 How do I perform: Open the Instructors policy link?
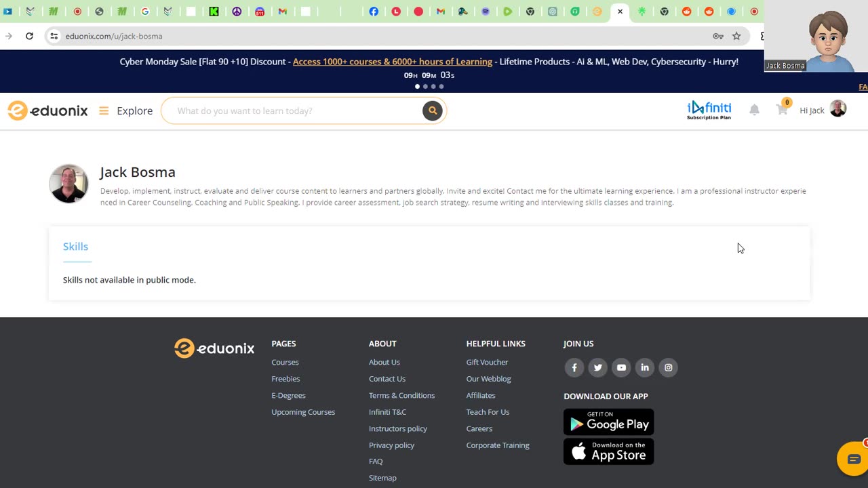click(398, 428)
